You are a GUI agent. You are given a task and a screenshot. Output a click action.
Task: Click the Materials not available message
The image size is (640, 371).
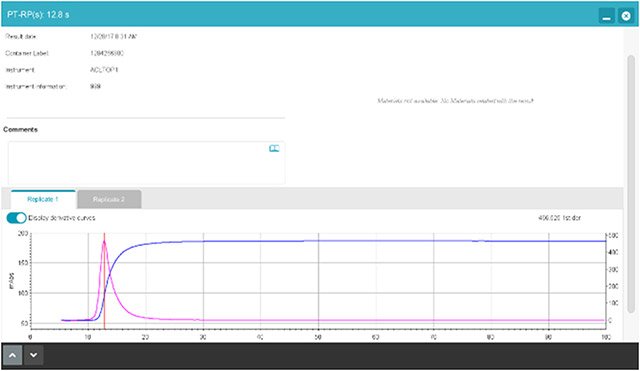pyautogui.click(x=455, y=101)
